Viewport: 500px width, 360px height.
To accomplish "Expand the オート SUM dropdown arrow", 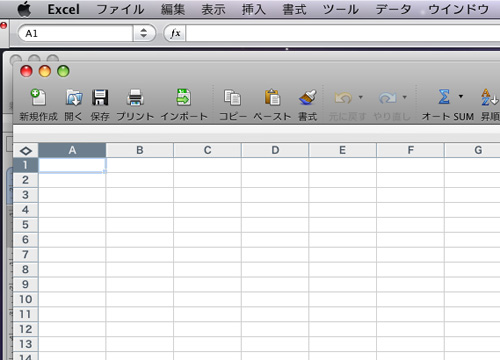I will tap(461, 96).
